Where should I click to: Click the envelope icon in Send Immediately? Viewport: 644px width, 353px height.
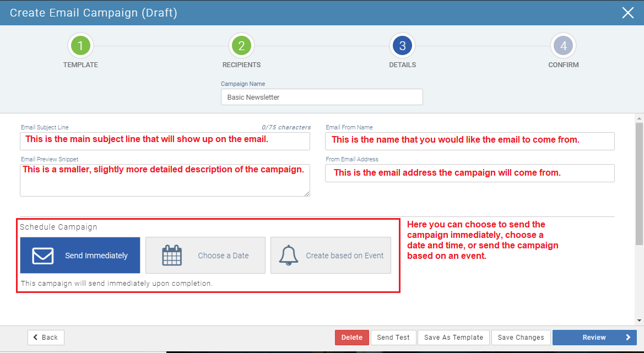(43, 256)
